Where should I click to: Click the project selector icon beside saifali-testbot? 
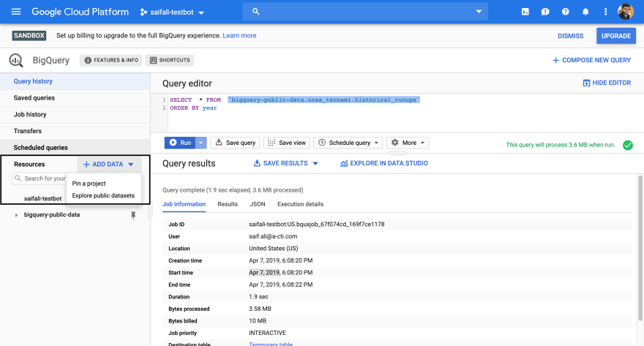[143, 12]
